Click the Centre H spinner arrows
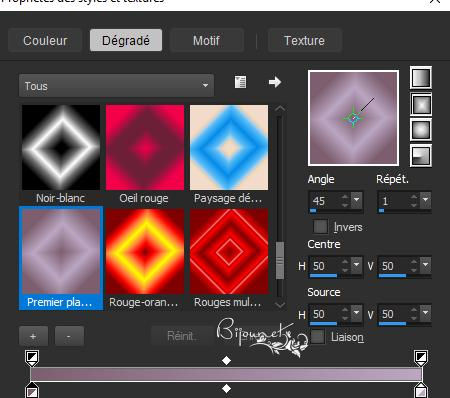The width and height of the screenshot is (450, 398). point(345,266)
